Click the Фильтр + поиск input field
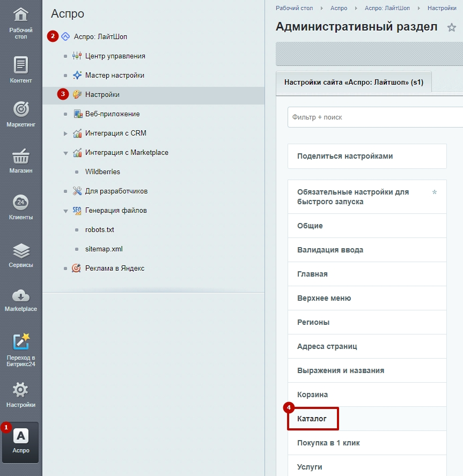This screenshot has width=463, height=476. pyautogui.click(x=374, y=117)
